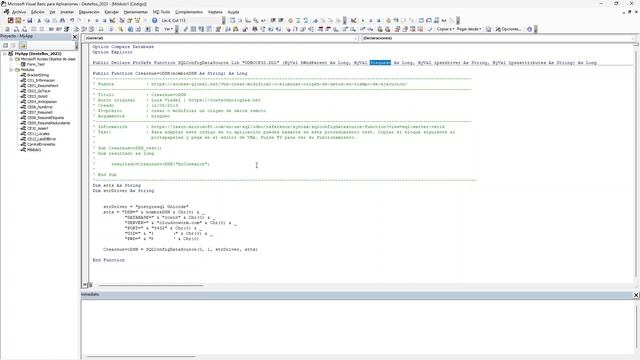
Task: Click Procedure View button below code
Action: (x=85, y=285)
